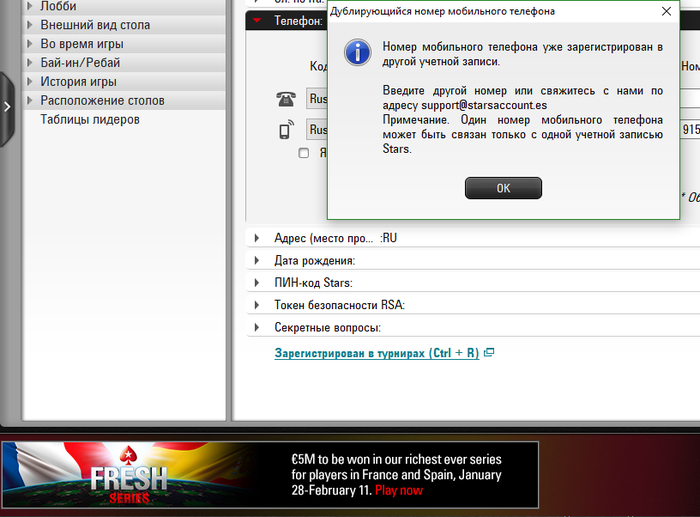Viewport: 700px width, 517px height.
Task: Click the mobile country code Rus dropdown
Action: [317, 129]
